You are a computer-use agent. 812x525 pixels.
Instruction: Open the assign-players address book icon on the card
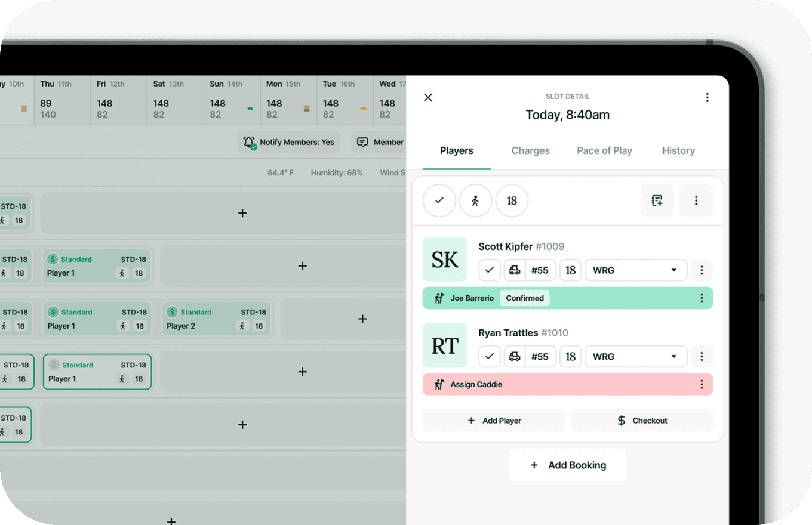657,200
